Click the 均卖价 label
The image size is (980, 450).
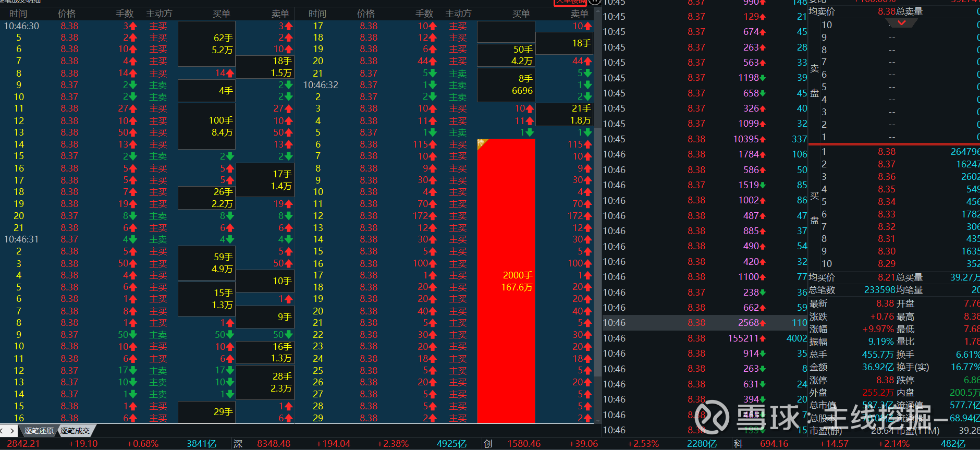click(822, 11)
